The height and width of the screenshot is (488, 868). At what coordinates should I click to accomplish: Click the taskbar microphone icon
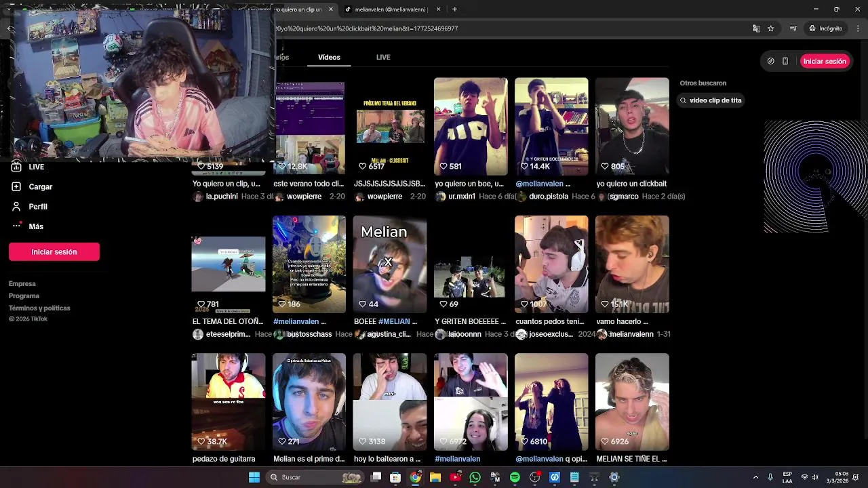point(770,477)
